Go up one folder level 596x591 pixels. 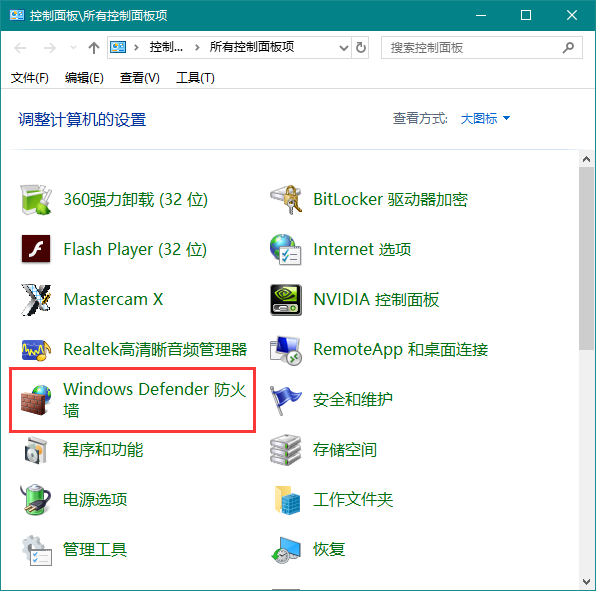pos(94,48)
